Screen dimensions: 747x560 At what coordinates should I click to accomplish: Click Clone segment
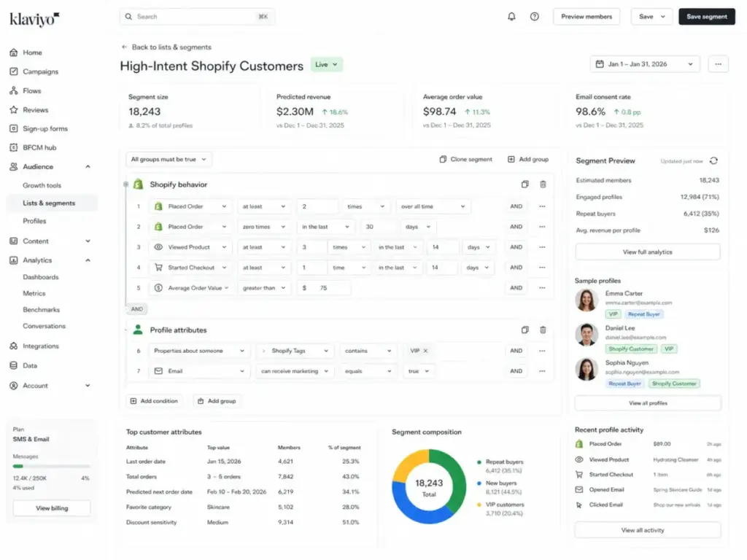tap(465, 160)
